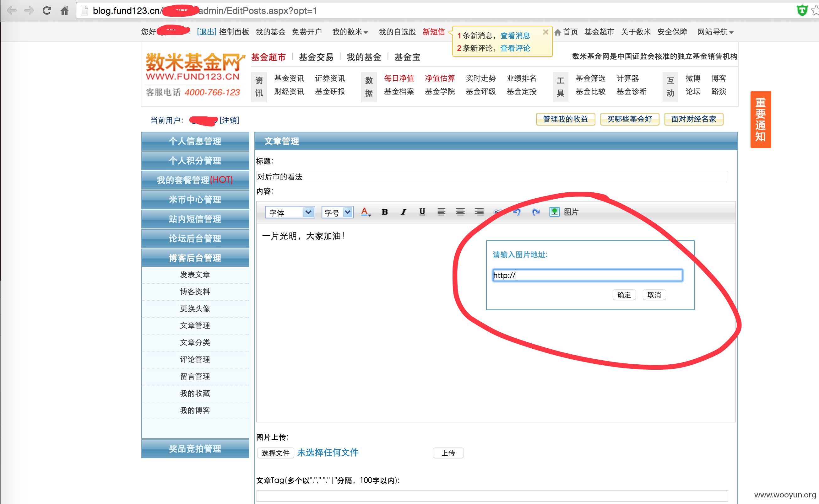Viewport: 819px width, 504px height.
Task: Click 取消 in image address dialog
Action: pos(654,295)
